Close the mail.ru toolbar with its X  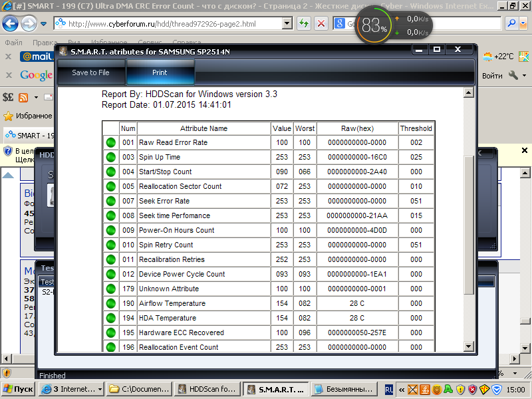point(9,57)
